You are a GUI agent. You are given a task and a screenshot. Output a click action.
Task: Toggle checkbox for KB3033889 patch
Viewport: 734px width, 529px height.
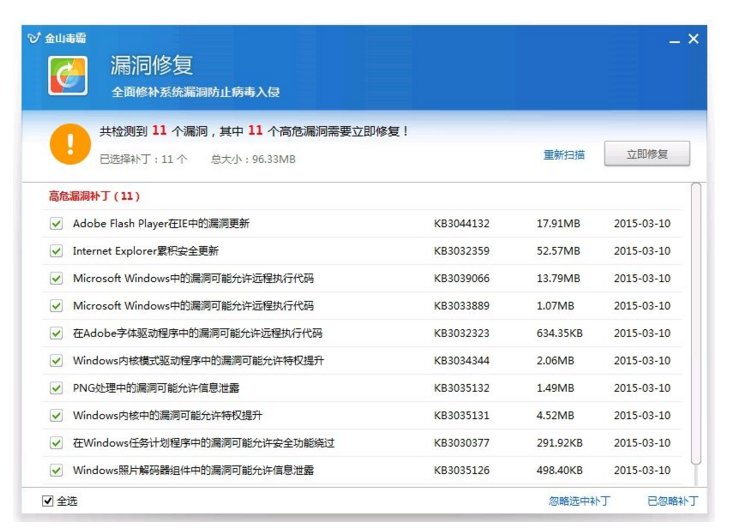pos(56,306)
